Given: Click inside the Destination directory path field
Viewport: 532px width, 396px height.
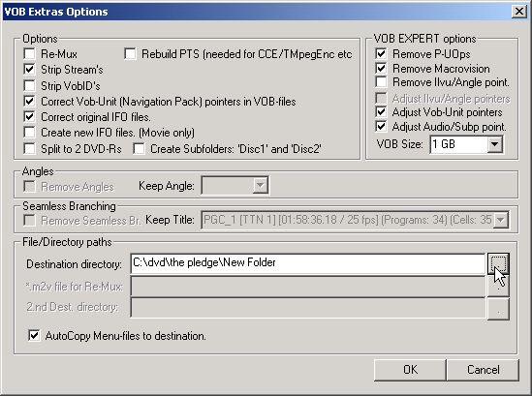Looking at the screenshot, I should (x=307, y=263).
